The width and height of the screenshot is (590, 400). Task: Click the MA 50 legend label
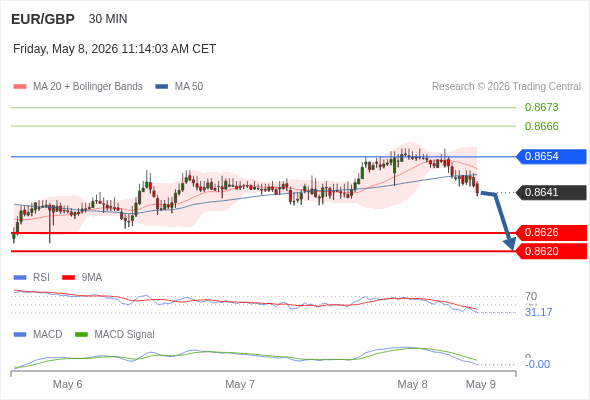(x=189, y=87)
